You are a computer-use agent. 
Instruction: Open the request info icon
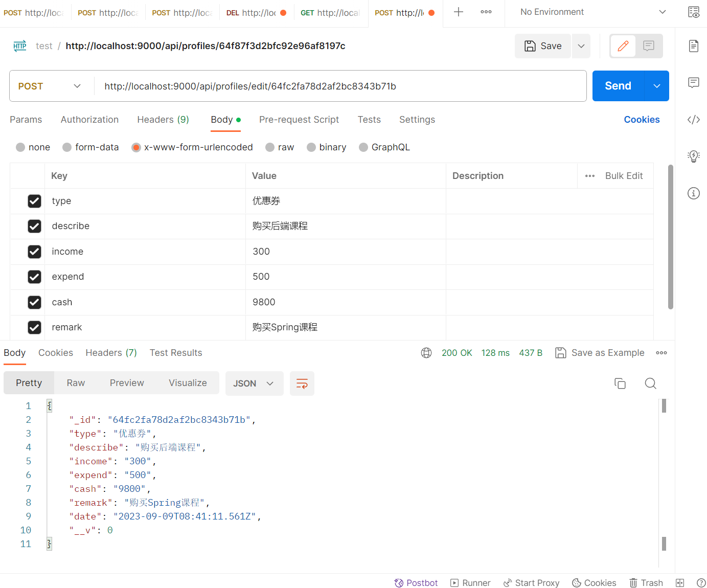pos(693,193)
